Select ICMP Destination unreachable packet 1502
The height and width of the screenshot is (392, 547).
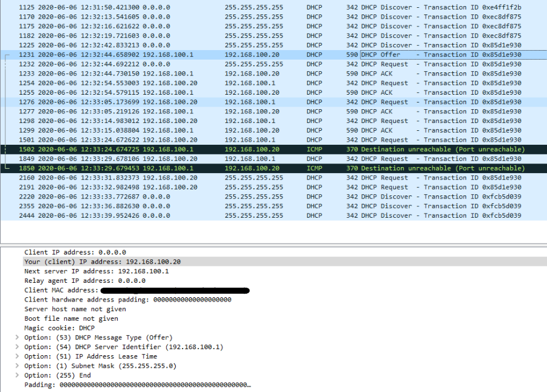point(181,149)
